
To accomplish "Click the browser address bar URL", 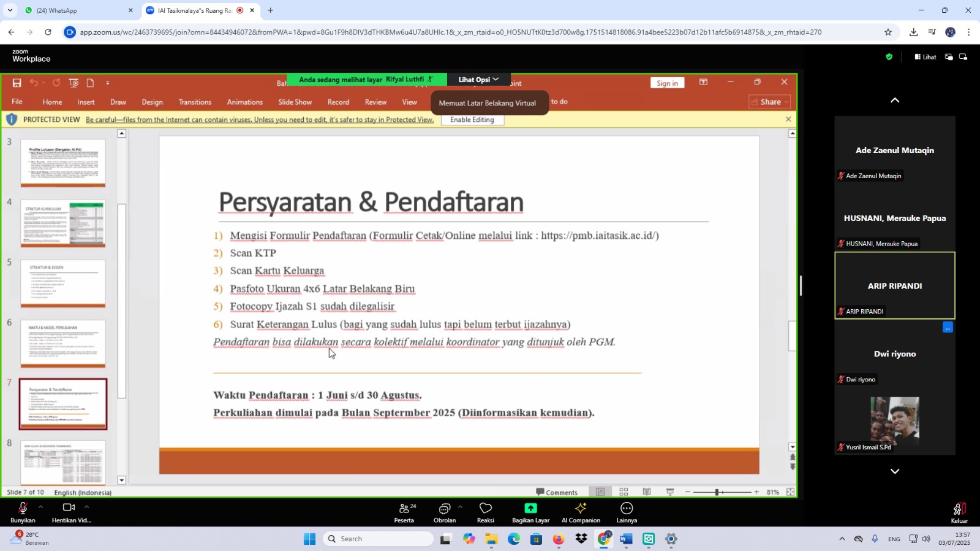I will pos(450,32).
